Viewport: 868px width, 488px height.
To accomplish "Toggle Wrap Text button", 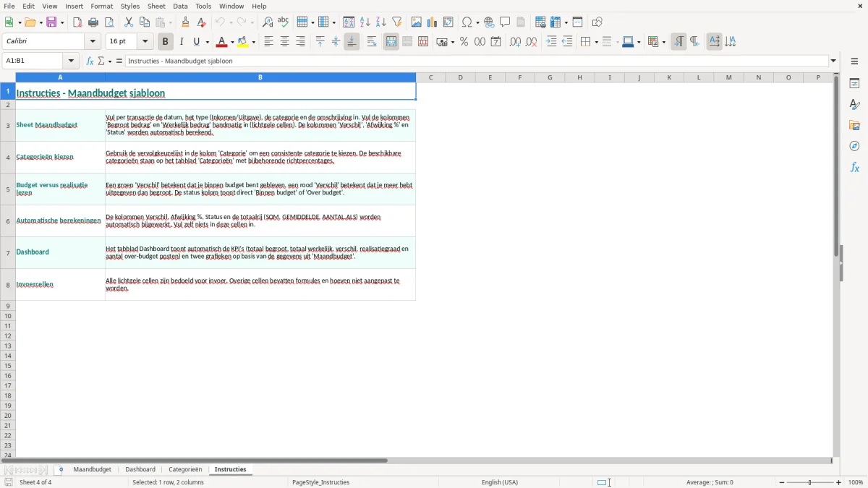I will tap(372, 42).
